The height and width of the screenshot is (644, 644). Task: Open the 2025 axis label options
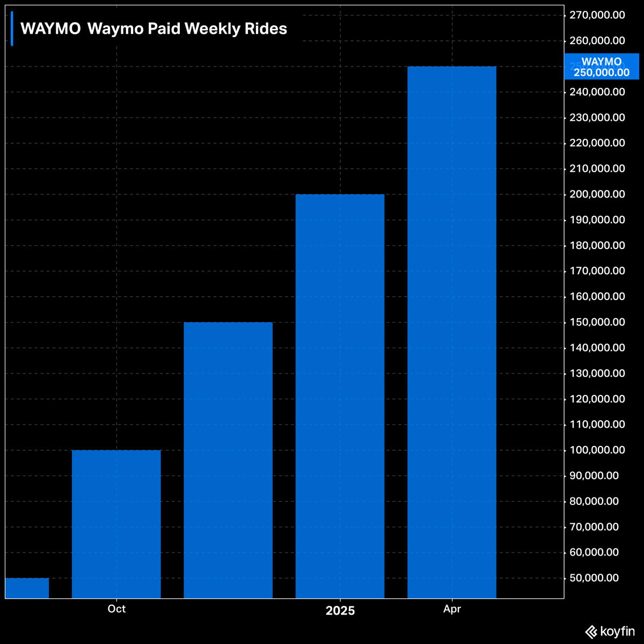[340, 611]
